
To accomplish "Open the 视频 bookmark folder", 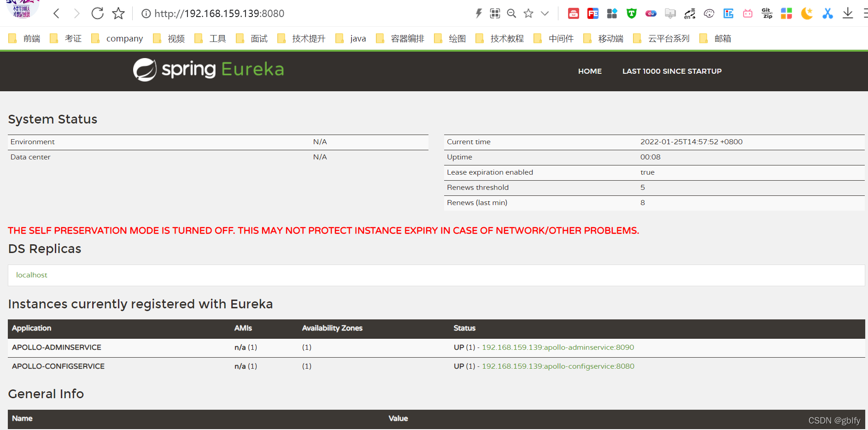I will (x=169, y=39).
